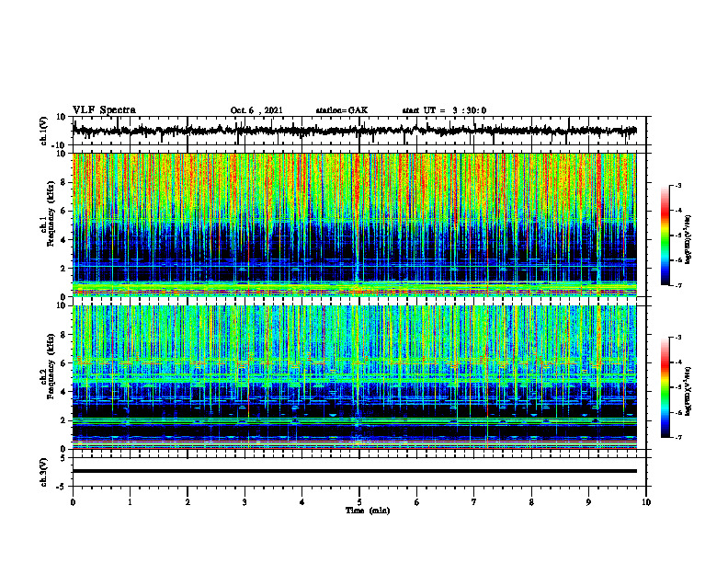This screenshot has width=728, height=563.
Task: Click the "Time (min)" x-axis label
Action: click(368, 511)
